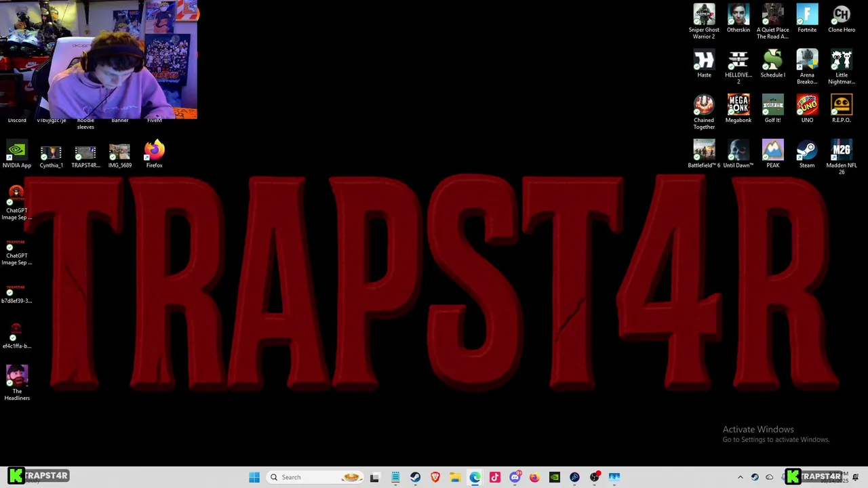The image size is (868, 488).
Task: Click the IMG_5689 image file
Action: point(119,156)
